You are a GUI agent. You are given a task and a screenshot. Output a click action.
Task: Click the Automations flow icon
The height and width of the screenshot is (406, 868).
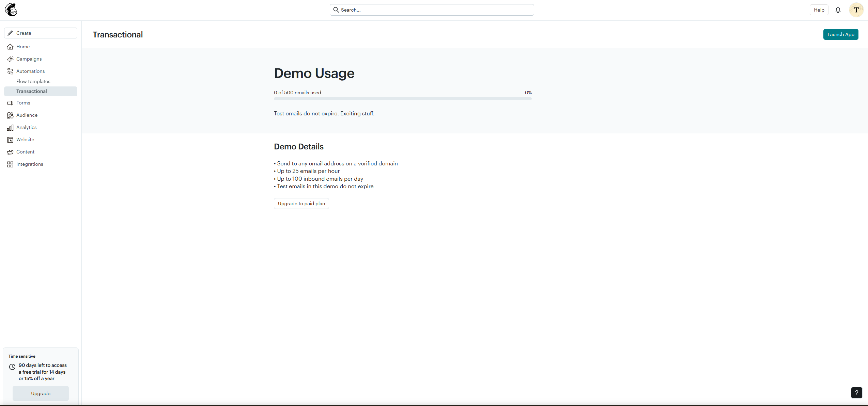pyautogui.click(x=10, y=71)
